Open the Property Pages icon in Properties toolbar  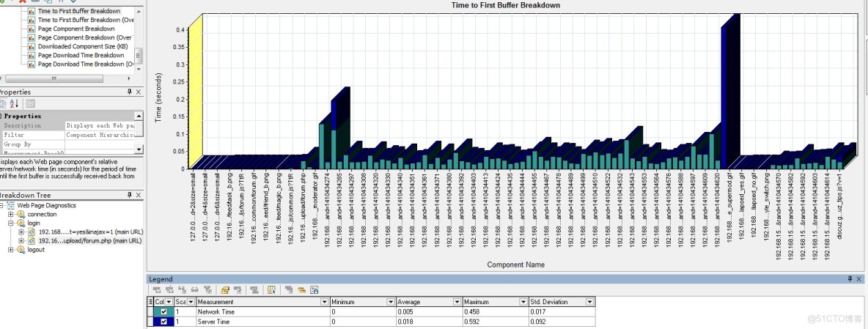click(31, 103)
